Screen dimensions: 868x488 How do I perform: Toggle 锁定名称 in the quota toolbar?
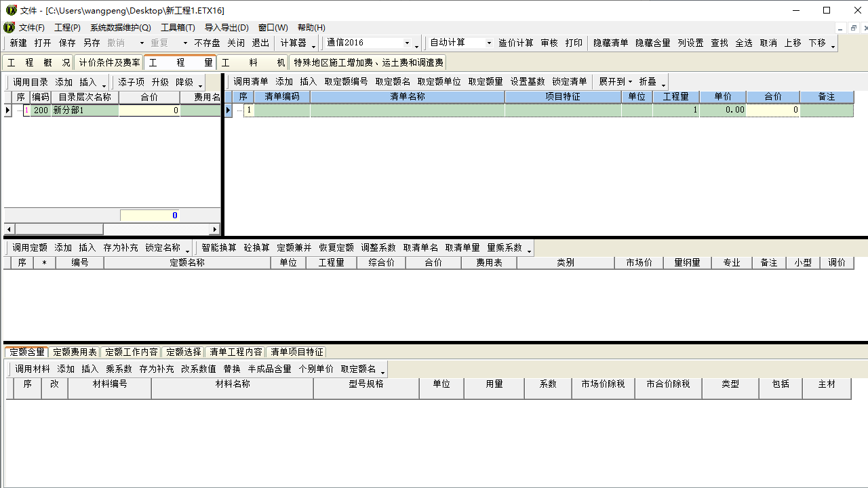pyautogui.click(x=163, y=248)
